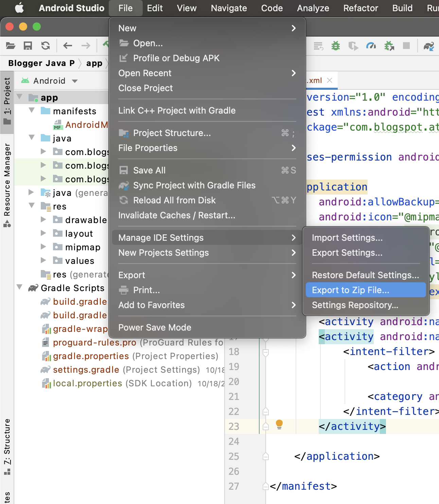Choose Export Settings...

pyautogui.click(x=366, y=253)
